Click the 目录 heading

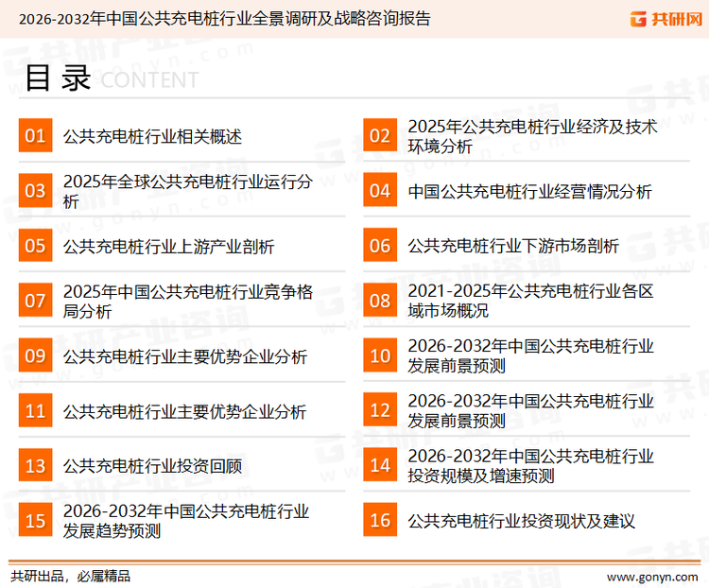click(x=58, y=78)
